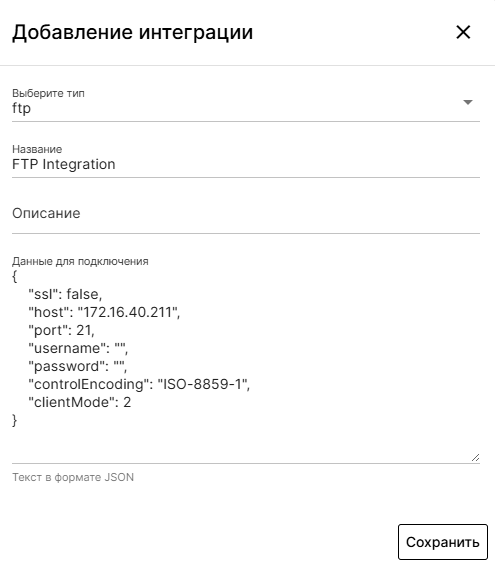This screenshot has width=495, height=564.
Task: Click into the Описание input field
Action: point(246,213)
